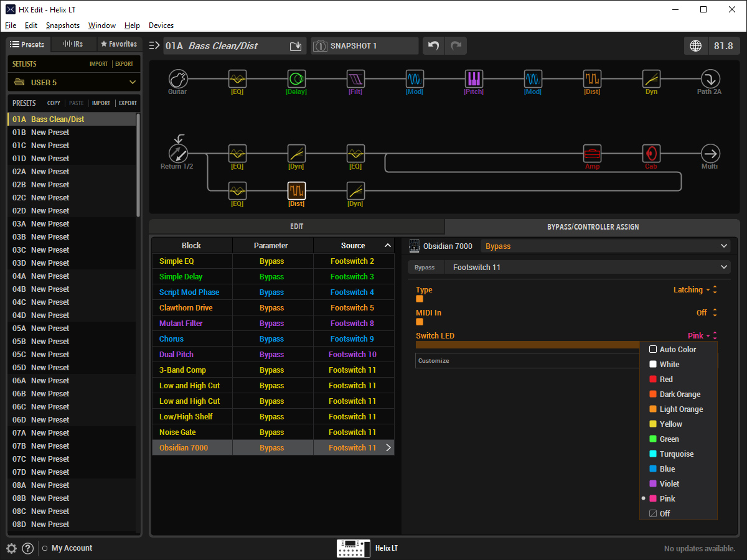Click the save preset icon
This screenshot has height=560, width=747.
coord(296,46)
